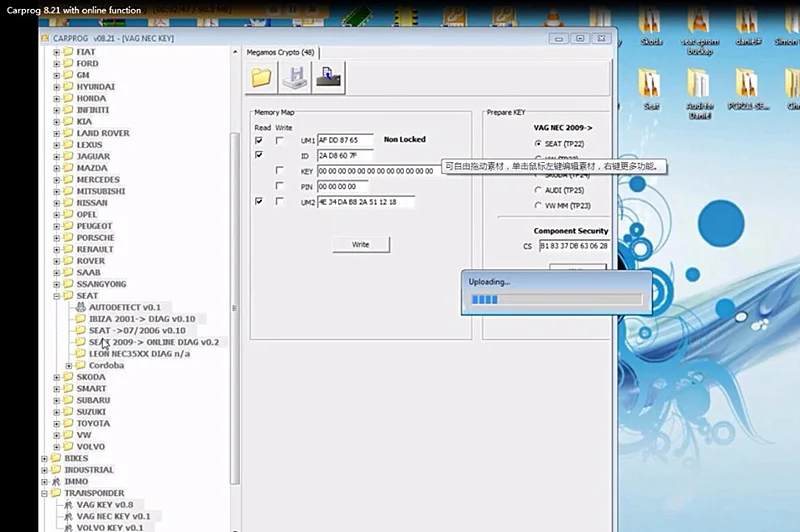Collapse the SEAT tree node

click(x=57, y=296)
